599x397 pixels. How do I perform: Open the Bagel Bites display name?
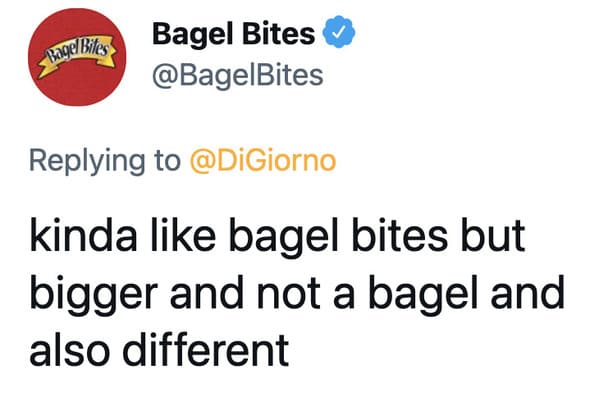(234, 34)
